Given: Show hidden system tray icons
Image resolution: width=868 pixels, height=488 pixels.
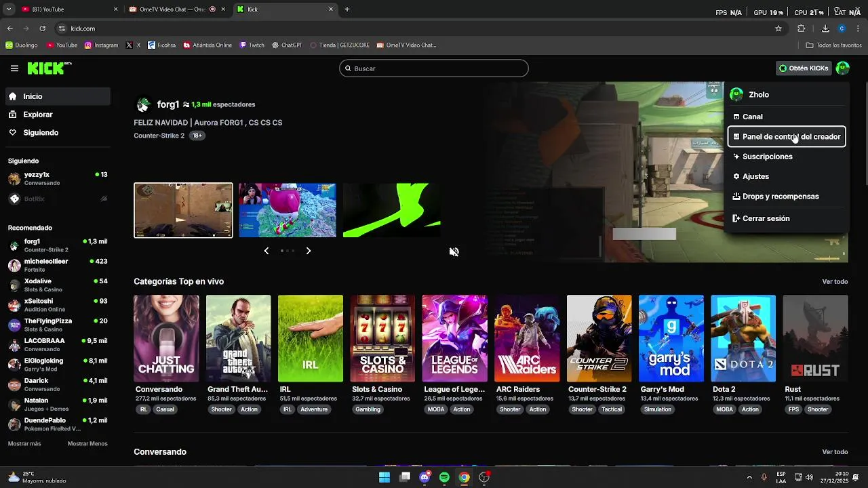Looking at the screenshot, I should pos(749,477).
